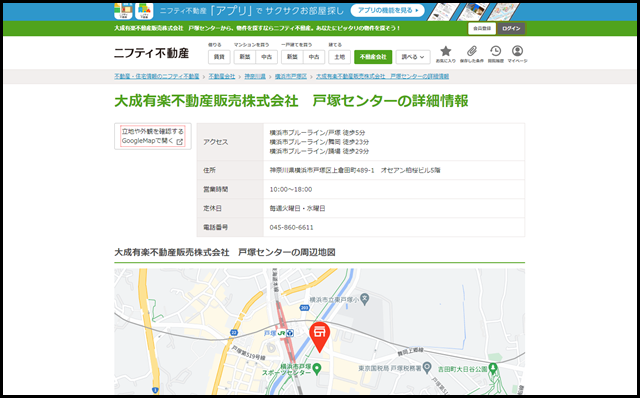The height and width of the screenshot is (398, 640).
Task: Click closed days text 毎週火曜日・水曜日
Action: pyautogui.click(x=297, y=208)
